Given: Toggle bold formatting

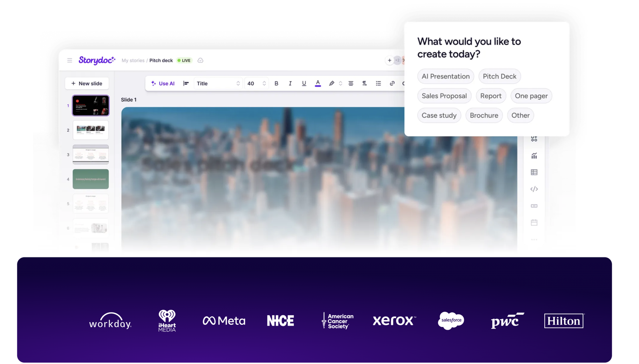Looking at the screenshot, I should tap(276, 83).
